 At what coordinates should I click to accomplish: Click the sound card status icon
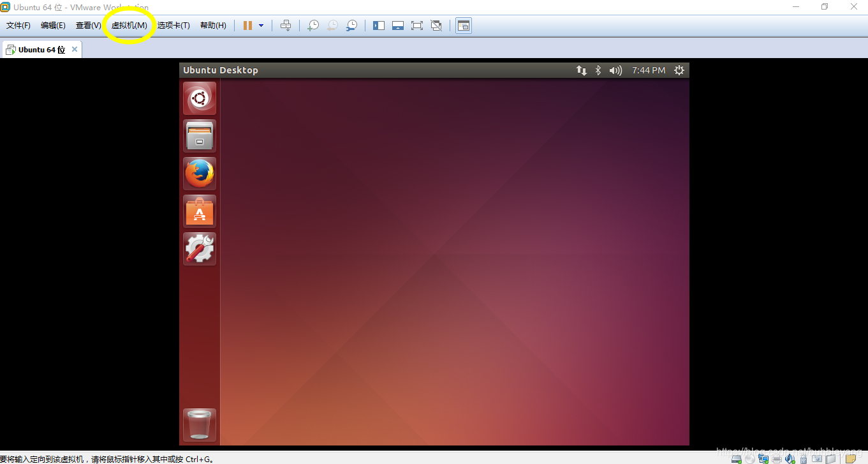[790, 459]
